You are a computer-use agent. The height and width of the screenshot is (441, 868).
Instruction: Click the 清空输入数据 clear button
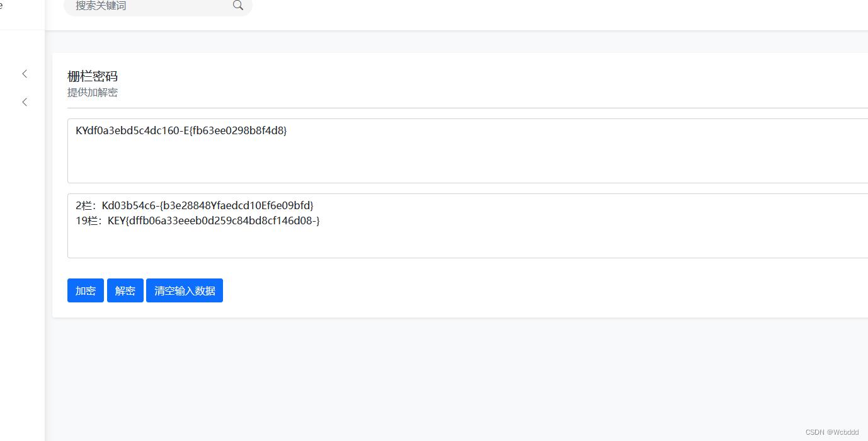coord(185,290)
